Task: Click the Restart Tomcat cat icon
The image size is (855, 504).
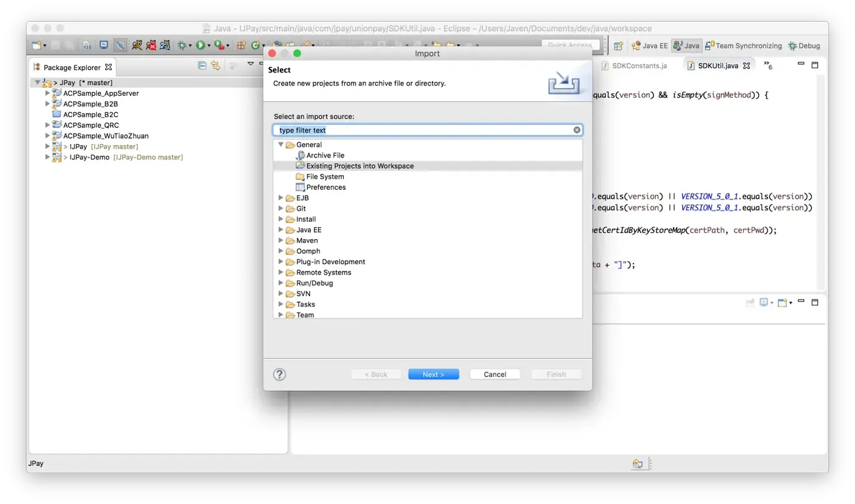Action: point(165,45)
